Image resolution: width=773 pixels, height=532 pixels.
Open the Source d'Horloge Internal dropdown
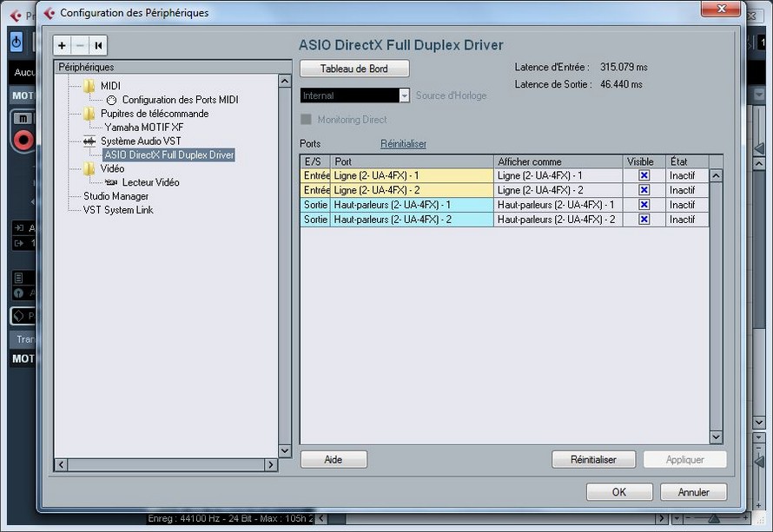[x=404, y=95]
